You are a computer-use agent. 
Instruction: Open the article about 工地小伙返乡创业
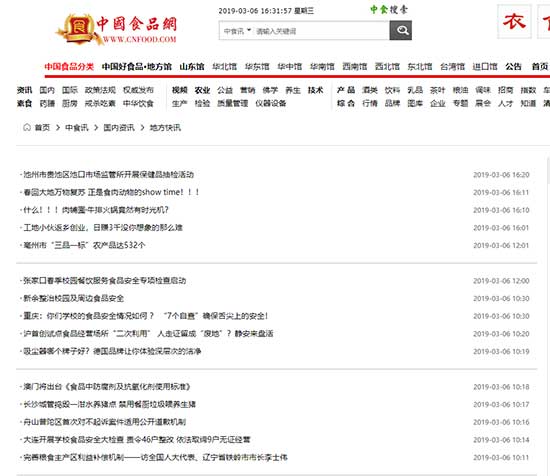[x=103, y=228]
